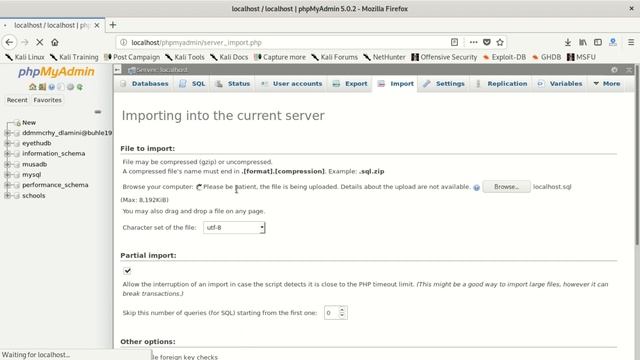Click the log out (exit door) icon
Viewport: 640px width, 360px height.
(x=42, y=87)
